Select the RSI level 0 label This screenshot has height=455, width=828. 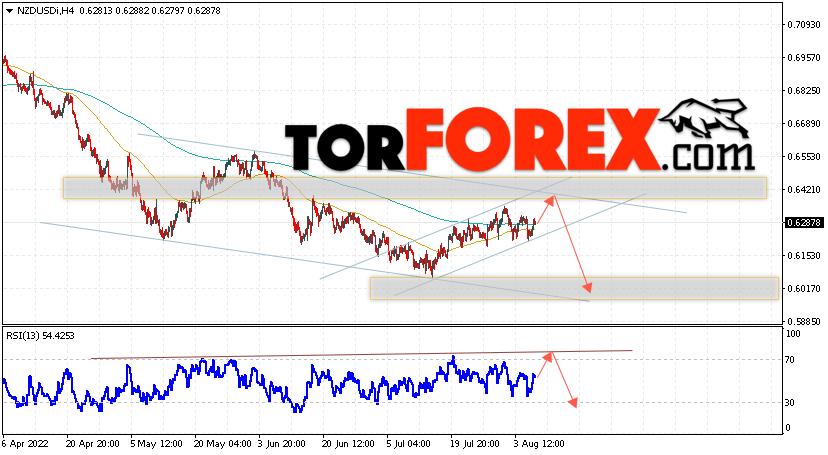(788, 428)
